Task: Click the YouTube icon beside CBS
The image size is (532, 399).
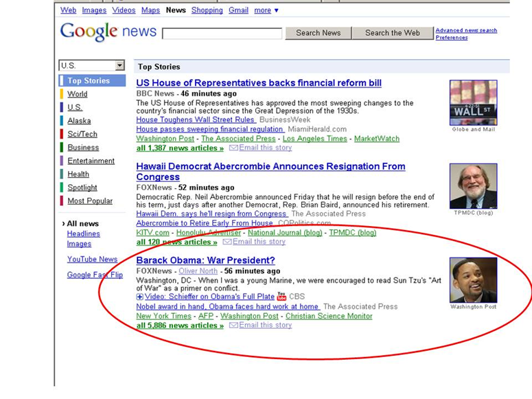Action: (x=281, y=297)
